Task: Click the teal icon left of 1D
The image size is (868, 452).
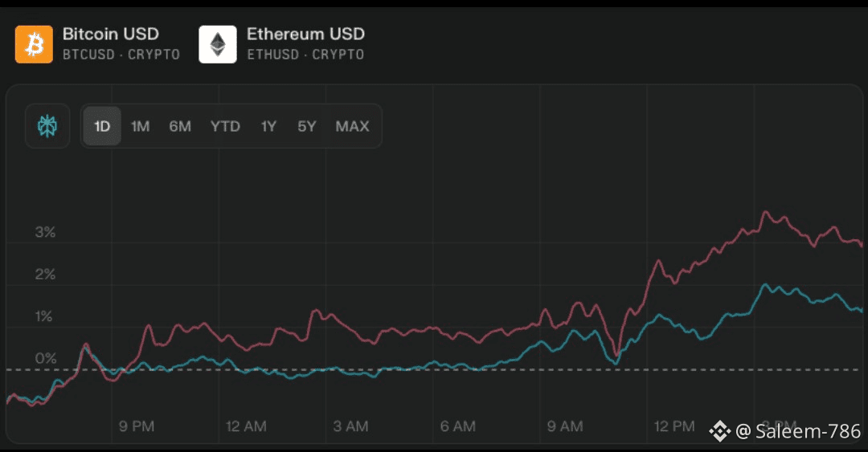Action: tap(47, 126)
